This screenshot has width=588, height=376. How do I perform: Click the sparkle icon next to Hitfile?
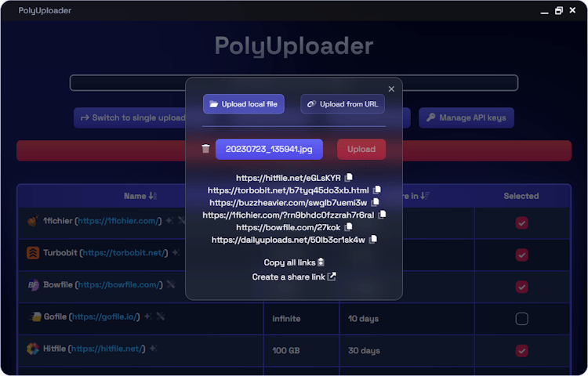pyautogui.click(x=153, y=349)
